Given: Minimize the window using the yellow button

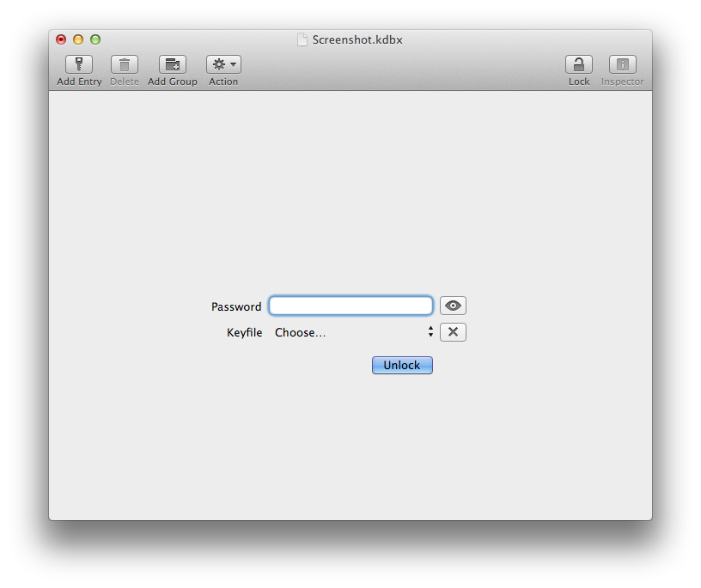Looking at the screenshot, I should click(x=78, y=39).
